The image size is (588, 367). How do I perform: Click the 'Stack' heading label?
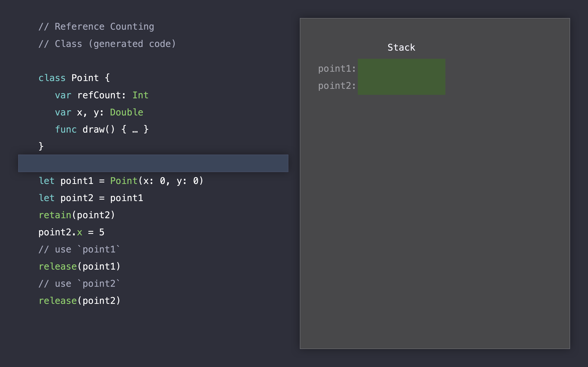click(401, 47)
